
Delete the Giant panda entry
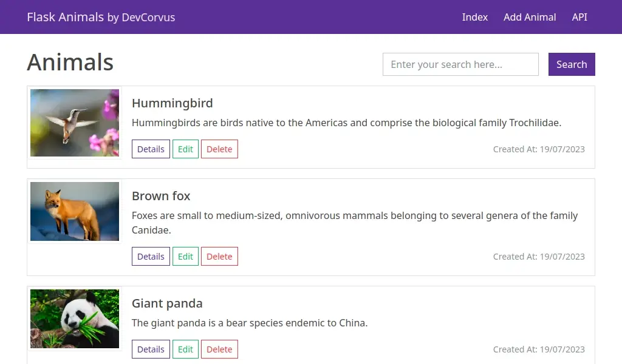point(219,349)
